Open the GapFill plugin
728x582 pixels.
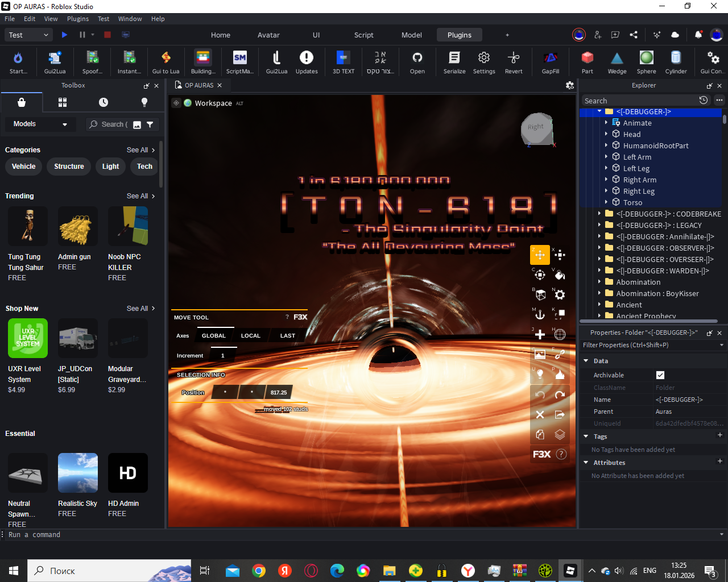point(551,62)
